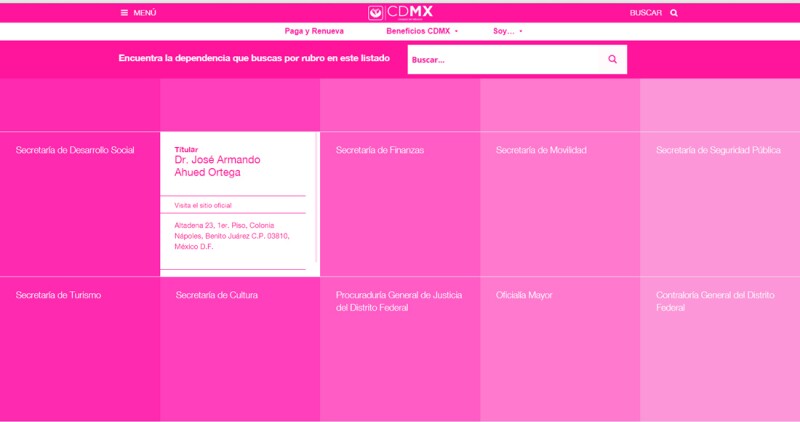Viewport: 800px width, 422px height.
Task: Click the magnifier icon next to BUSCAR
Action: (x=674, y=13)
